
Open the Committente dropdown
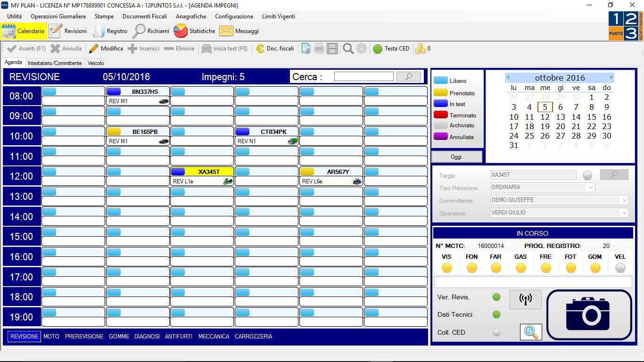tap(625, 200)
